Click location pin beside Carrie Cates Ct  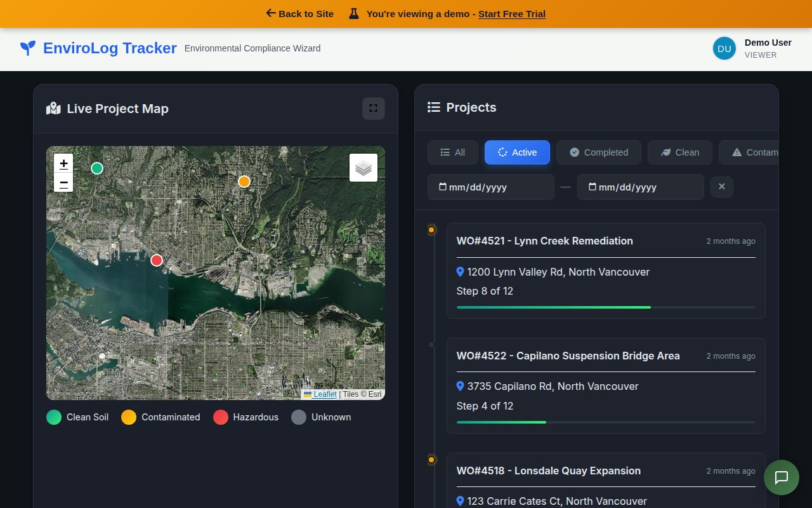461,501
